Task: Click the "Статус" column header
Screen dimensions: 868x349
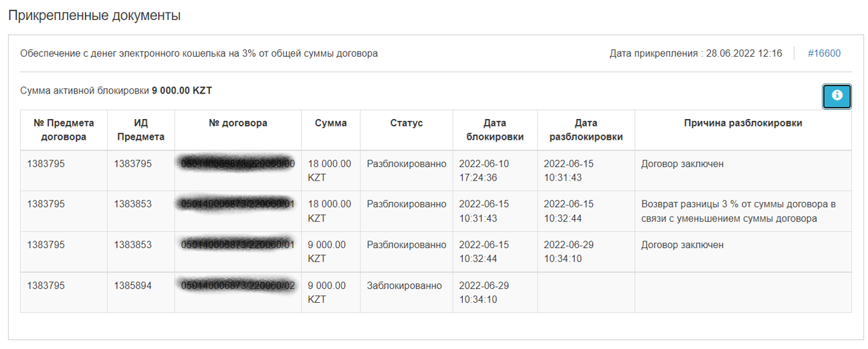Action: coord(407,123)
